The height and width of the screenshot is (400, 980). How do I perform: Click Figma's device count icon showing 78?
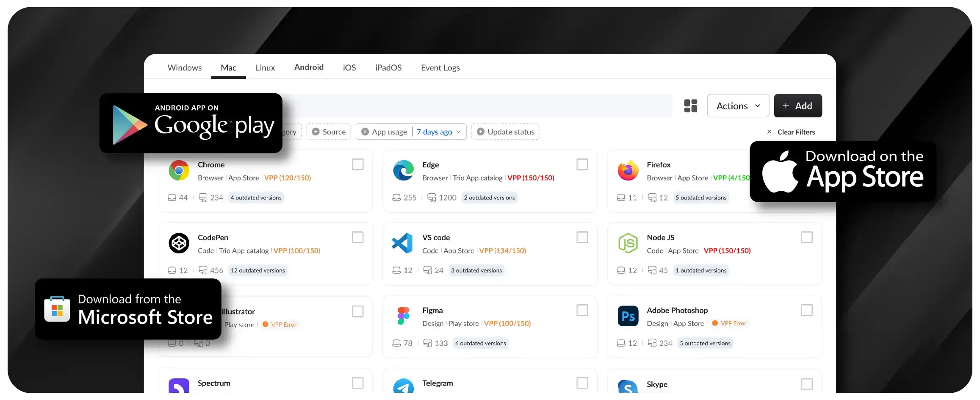396,343
